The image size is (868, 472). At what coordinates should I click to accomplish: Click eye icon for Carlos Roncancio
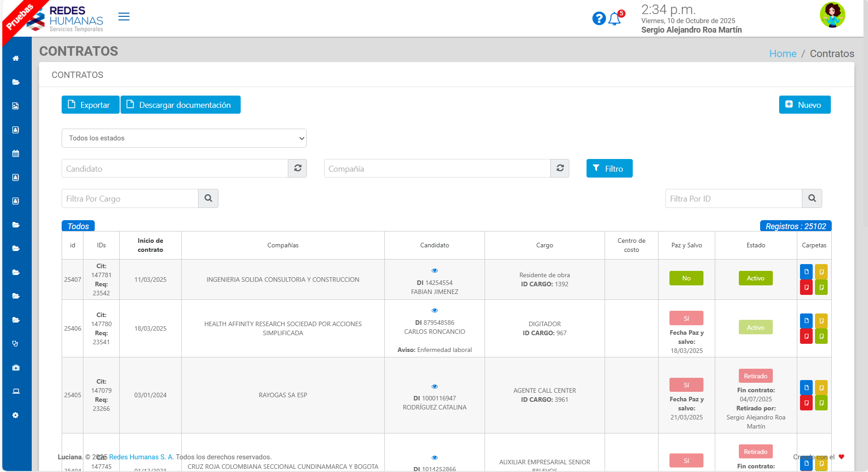point(435,310)
